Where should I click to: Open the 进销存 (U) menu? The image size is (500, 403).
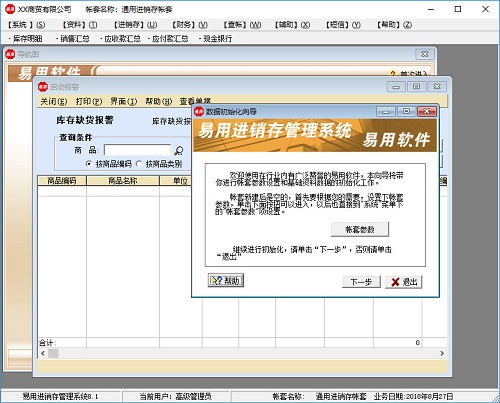tap(135, 25)
